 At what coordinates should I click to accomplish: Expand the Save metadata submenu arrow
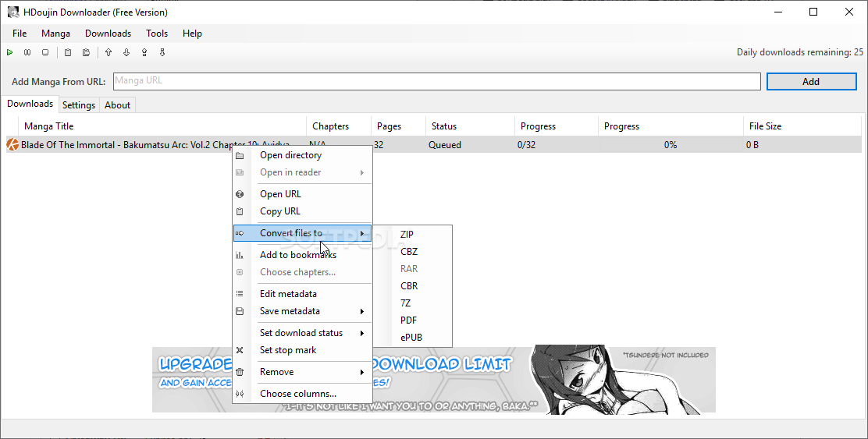coord(362,311)
